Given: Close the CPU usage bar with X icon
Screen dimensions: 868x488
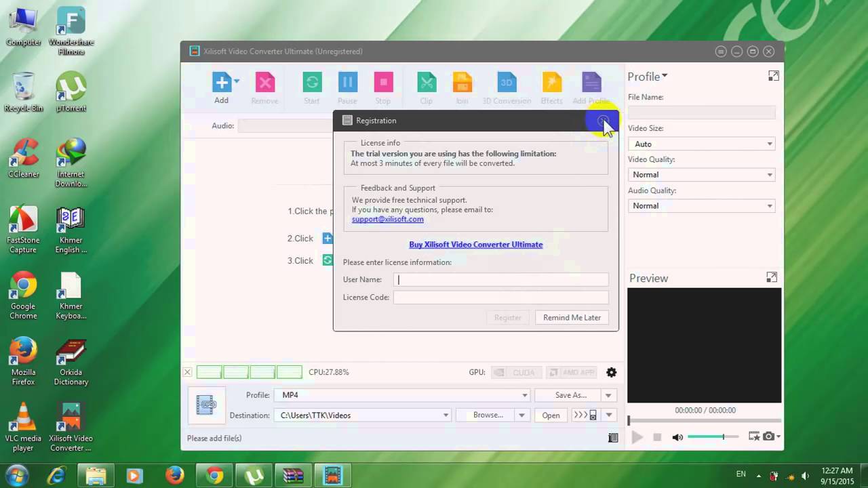Looking at the screenshot, I should click(187, 372).
